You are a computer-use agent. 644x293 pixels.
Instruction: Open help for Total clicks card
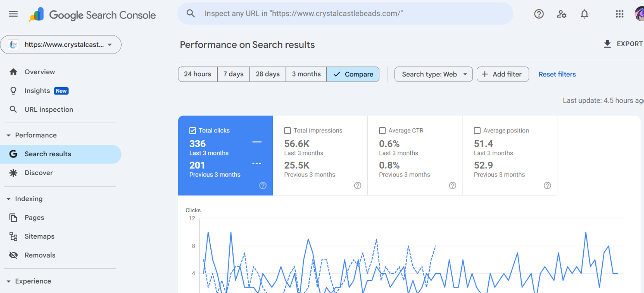(x=263, y=186)
